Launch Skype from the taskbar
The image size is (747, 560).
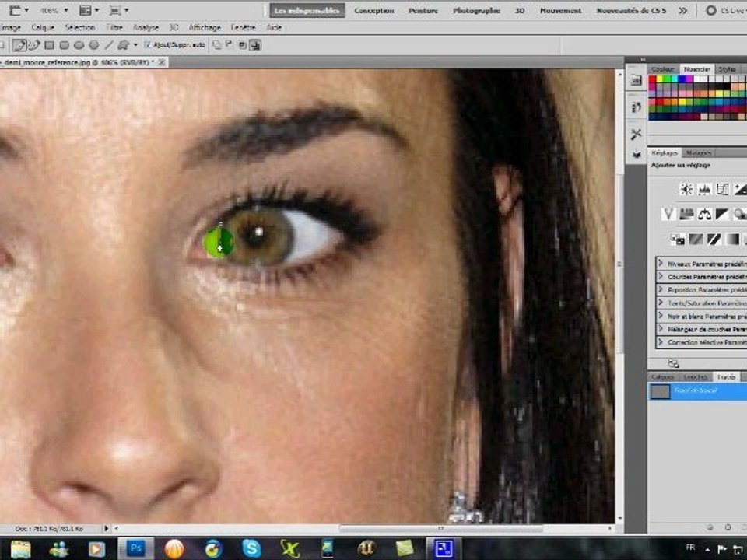click(251, 548)
